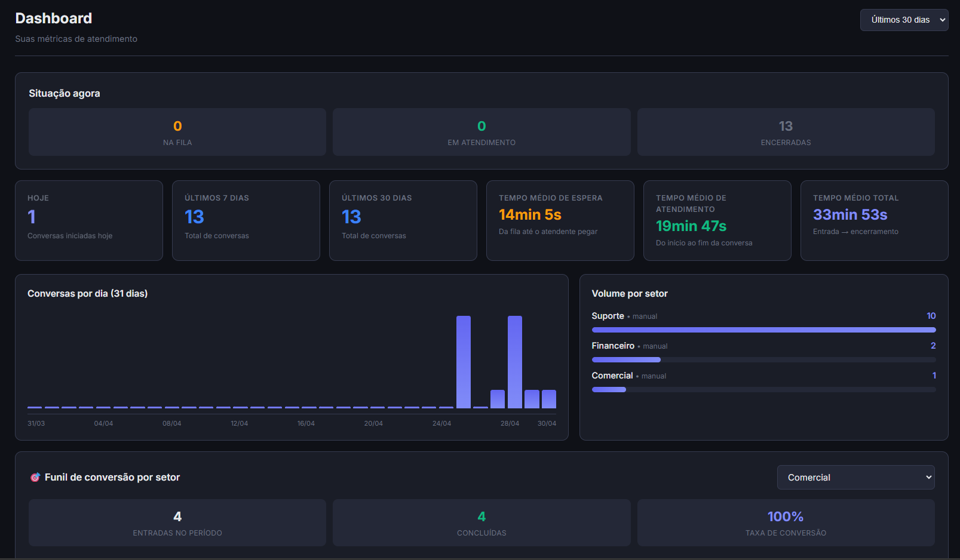This screenshot has height=560, width=960.
Task: Click the ENTRADAS NO PERÍODO funnel card
Action: tap(177, 522)
